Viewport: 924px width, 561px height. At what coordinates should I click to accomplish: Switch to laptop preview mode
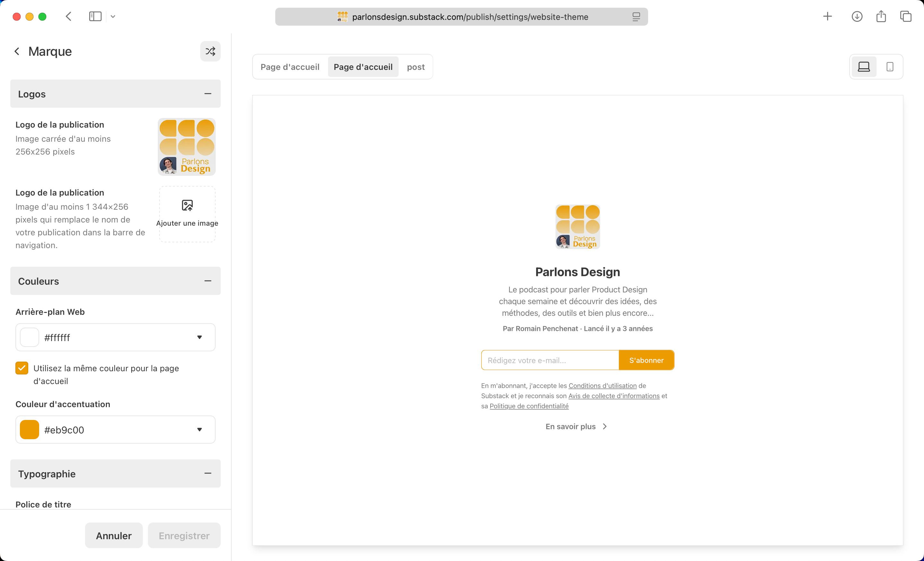864,67
